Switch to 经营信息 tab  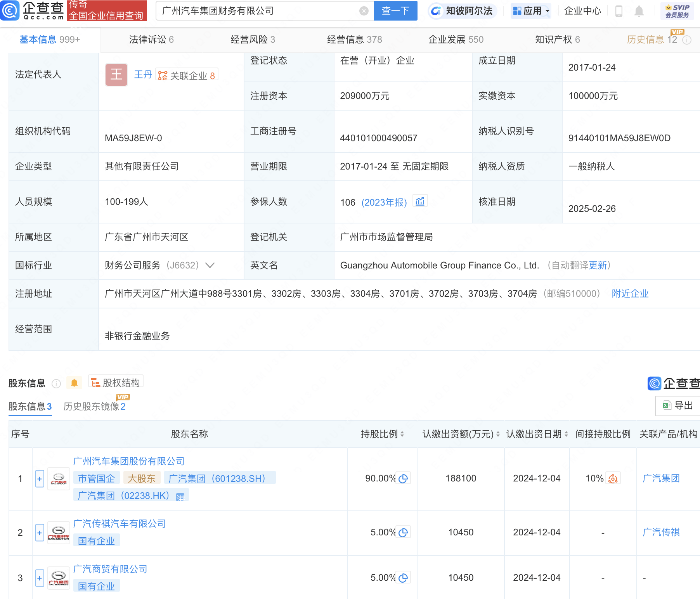[354, 40]
